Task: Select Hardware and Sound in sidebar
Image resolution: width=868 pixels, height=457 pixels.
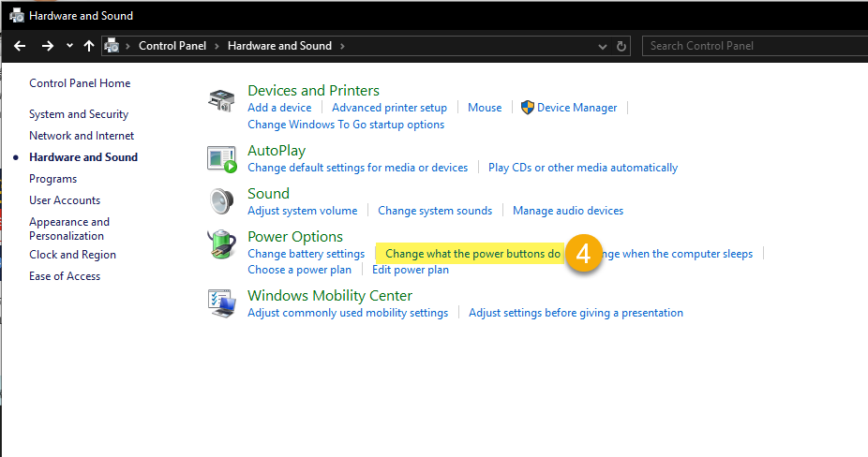Action: pos(83,157)
